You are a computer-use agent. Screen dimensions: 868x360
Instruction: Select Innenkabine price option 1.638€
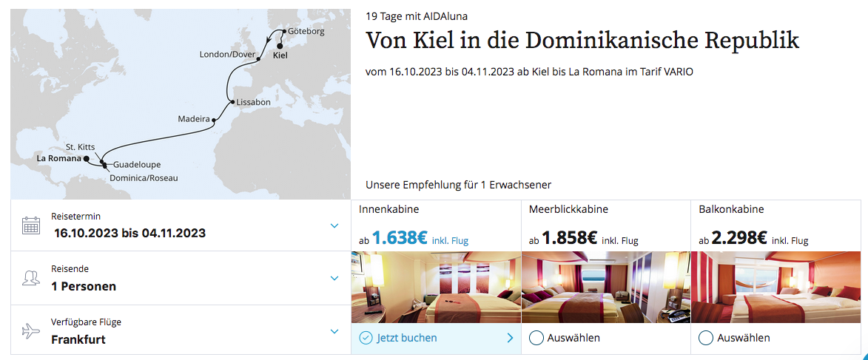click(399, 238)
